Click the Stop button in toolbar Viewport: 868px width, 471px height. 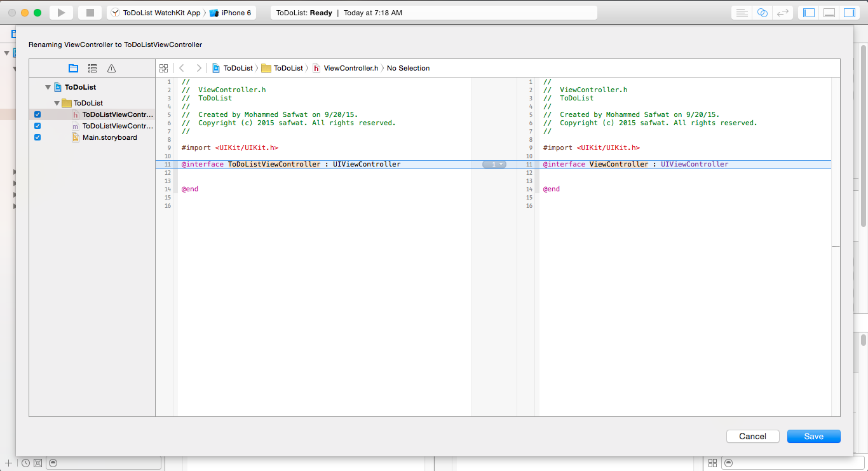coord(90,13)
